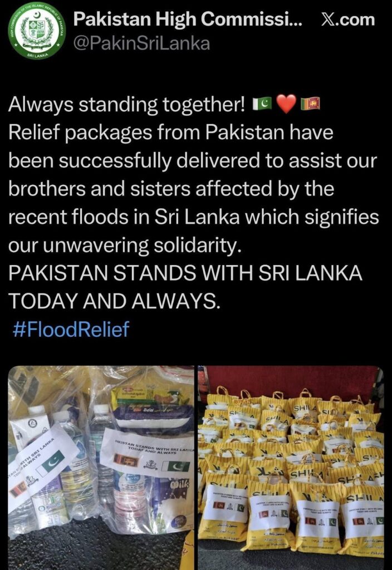Open the left relief package photo
Screen dimensions: 392x570
click(101, 468)
